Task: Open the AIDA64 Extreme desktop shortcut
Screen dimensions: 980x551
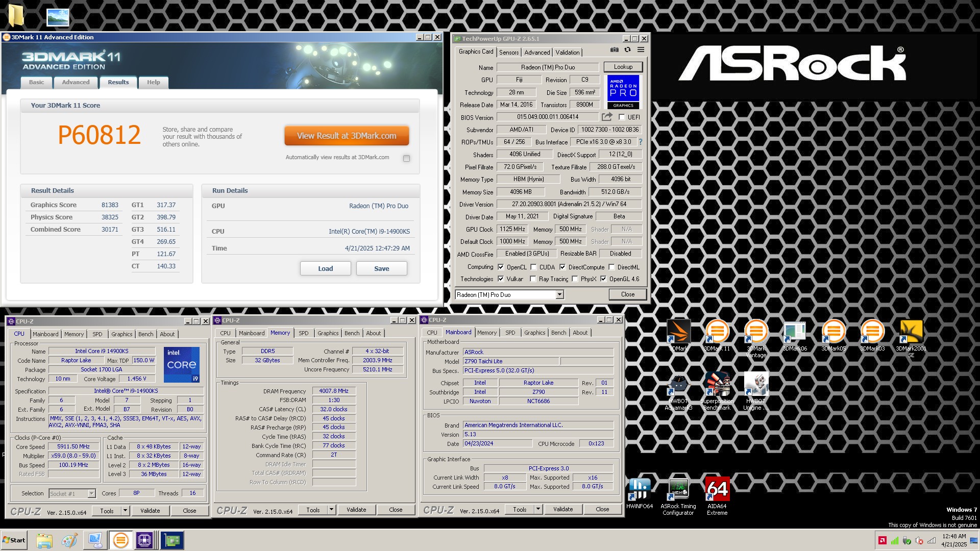Action: [x=717, y=496]
